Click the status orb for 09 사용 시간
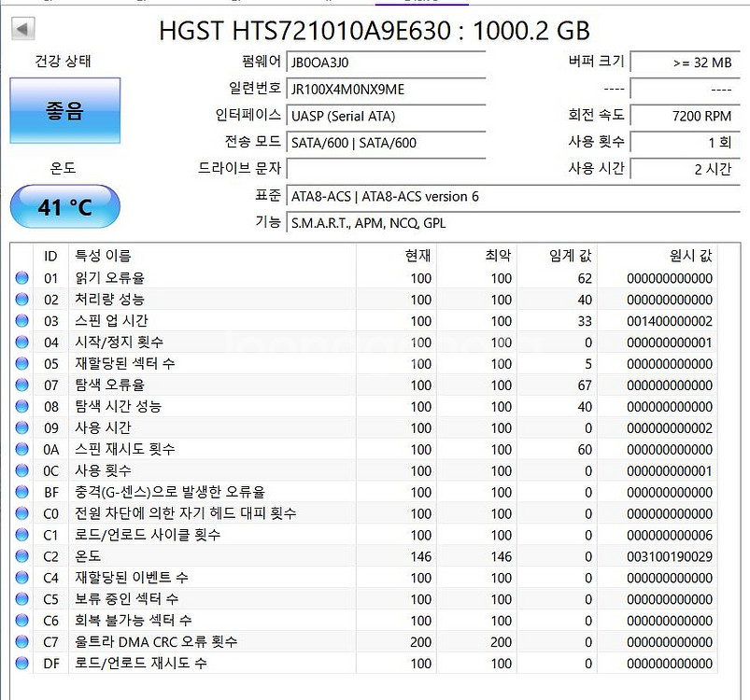This screenshot has height=700, width=750. coord(22,427)
